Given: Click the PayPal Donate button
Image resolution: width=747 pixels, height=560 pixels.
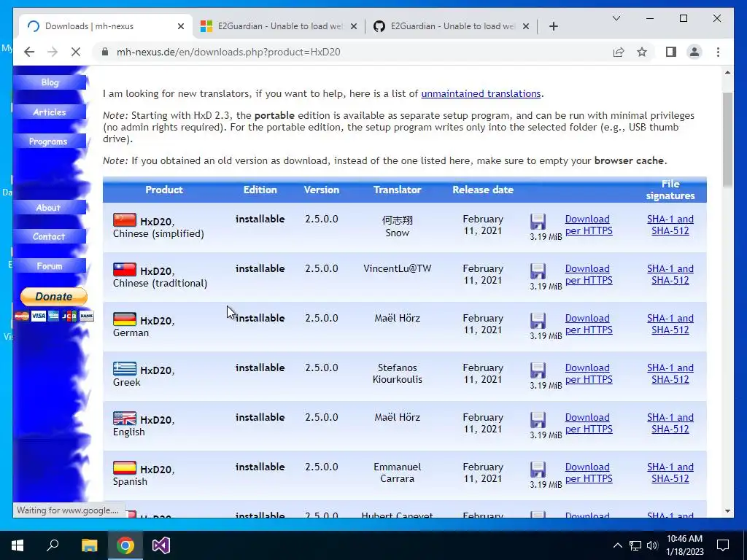Looking at the screenshot, I should pyautogui.click(x=54, y=296).
